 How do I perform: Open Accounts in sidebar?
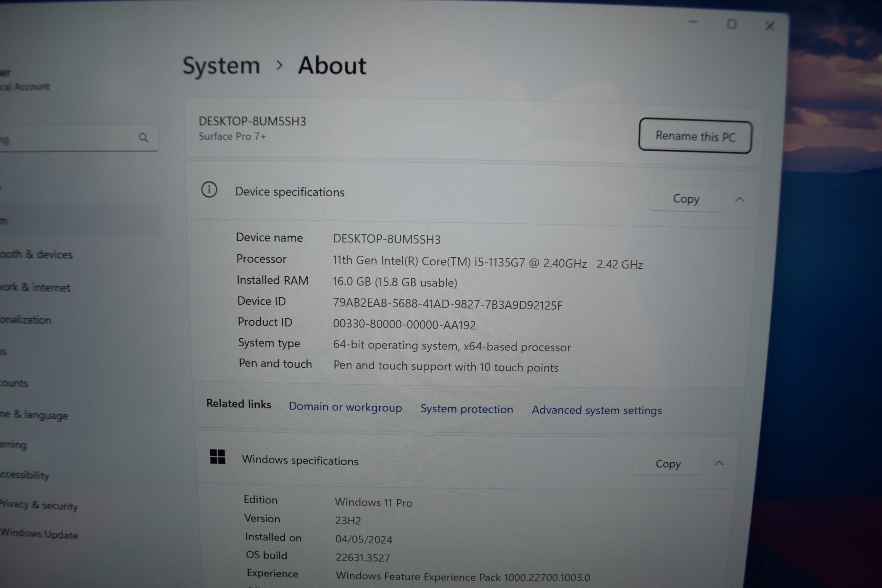click(14, 383)
